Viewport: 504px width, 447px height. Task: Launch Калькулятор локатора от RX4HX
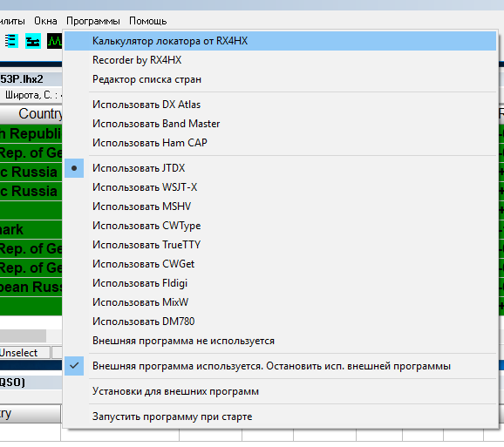(280, 41)
